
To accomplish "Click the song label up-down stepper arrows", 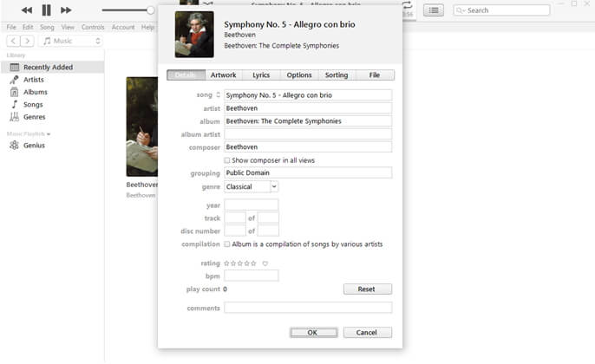I will [x=219, y=94].
